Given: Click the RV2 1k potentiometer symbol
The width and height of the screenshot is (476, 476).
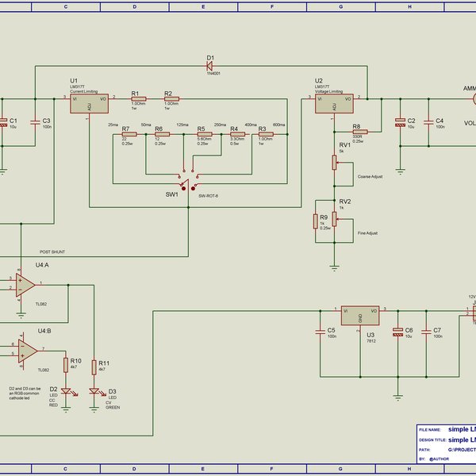Looking at the screenshot, I should coord(335,219).
